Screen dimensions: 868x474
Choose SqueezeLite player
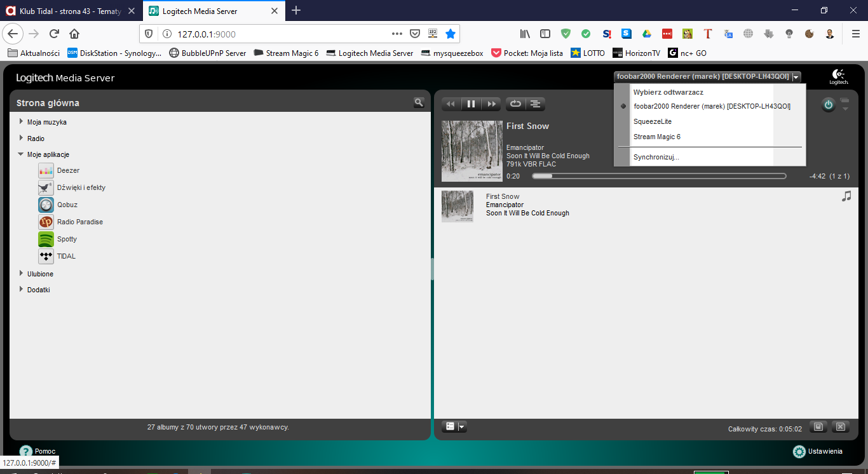pyautogui.click(x=653, y=121)
